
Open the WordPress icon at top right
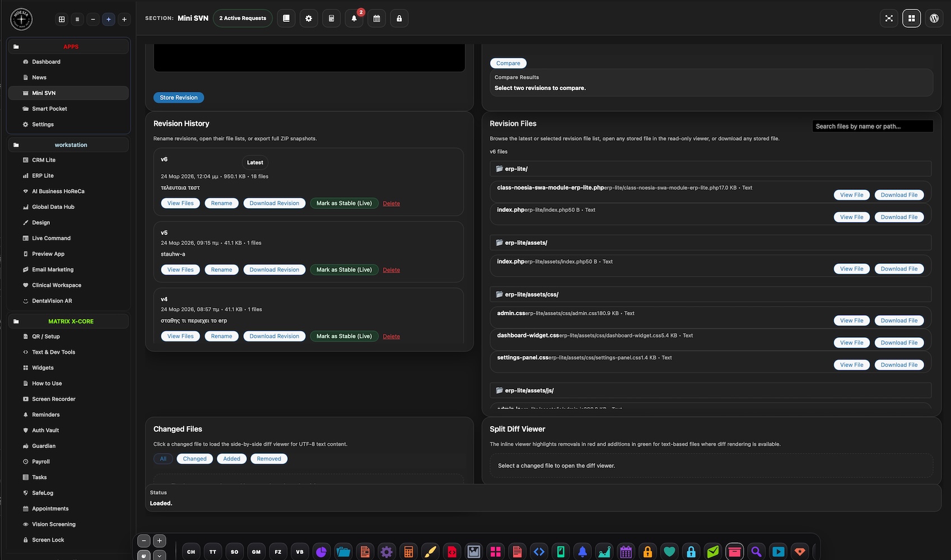934,18
